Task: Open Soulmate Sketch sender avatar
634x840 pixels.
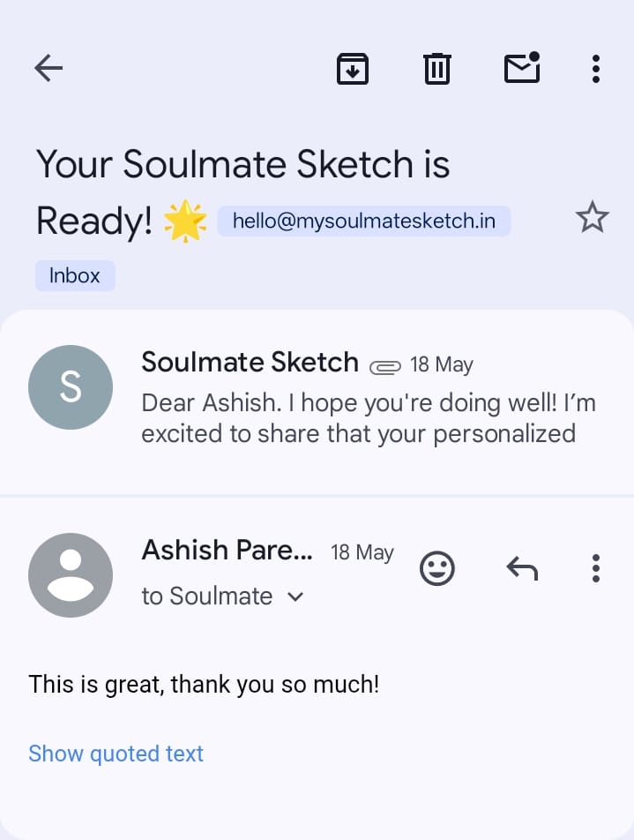Action: (71, 387)
